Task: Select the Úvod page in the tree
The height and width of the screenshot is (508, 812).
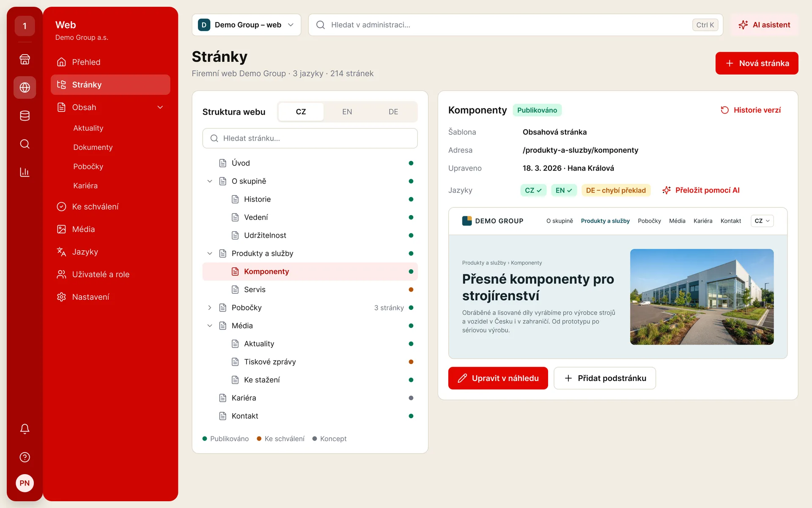Action: [x=310, y=163]
